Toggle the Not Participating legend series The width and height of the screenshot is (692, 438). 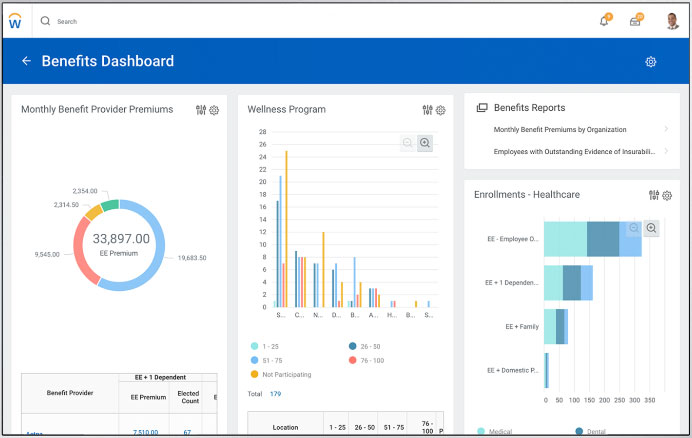(281, 374)
